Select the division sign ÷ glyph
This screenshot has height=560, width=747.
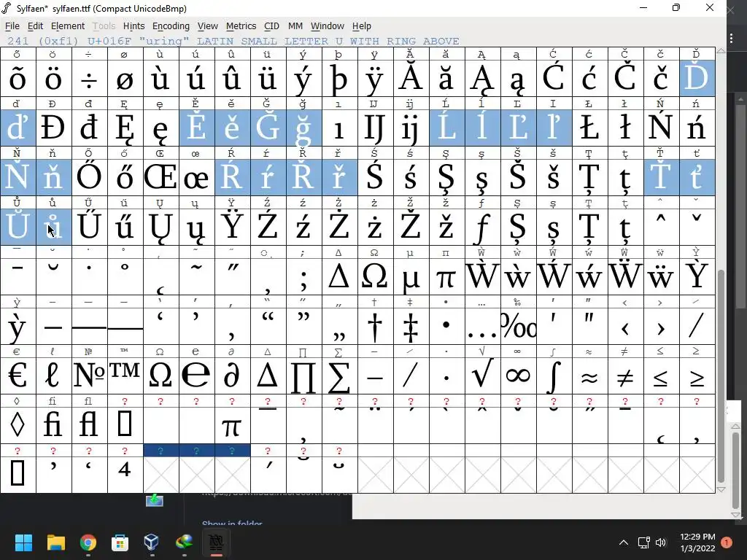89,78
